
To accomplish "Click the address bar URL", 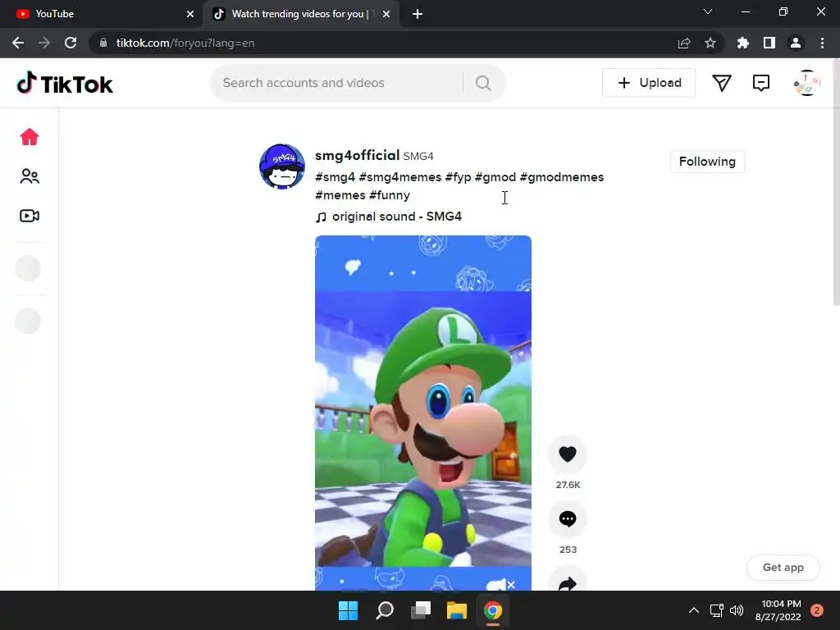I will pos(185,43).
